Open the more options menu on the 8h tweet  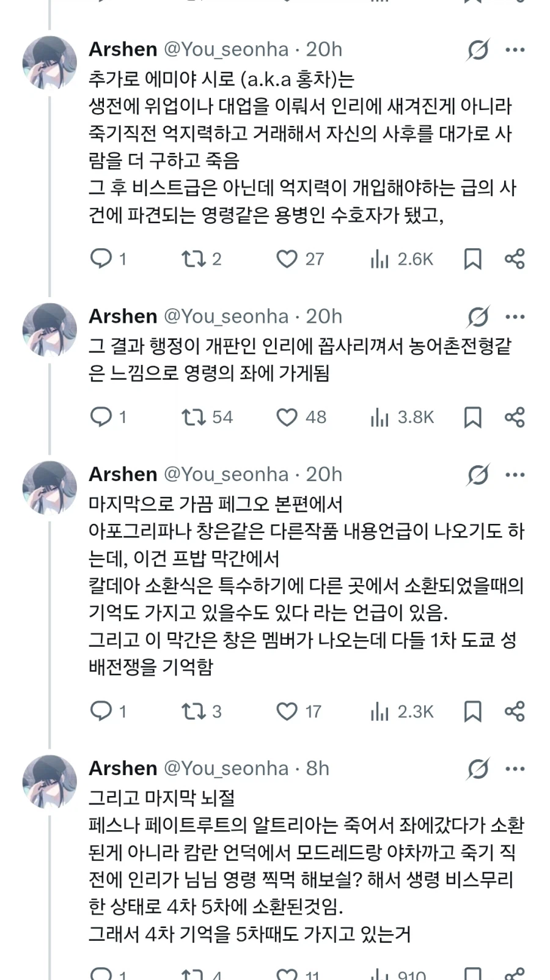click(516, 768)
